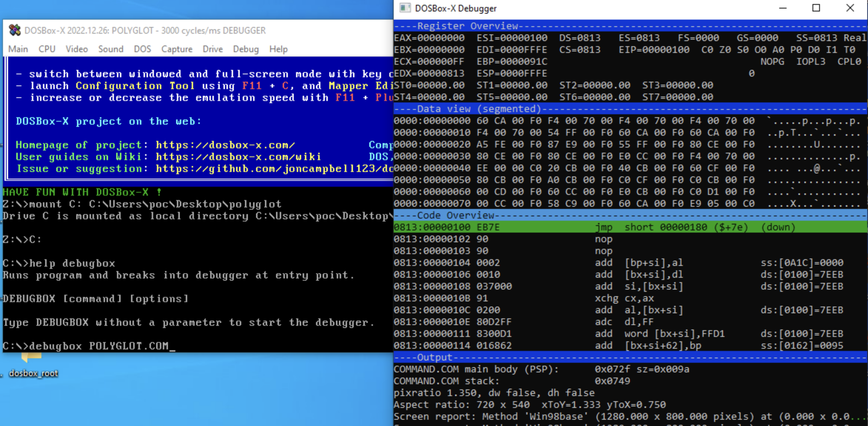This screenshot has height=426, width=868.
Task: Click the ESI=00000100 register value
Action: pyautogui.click(x=512, y=38)
